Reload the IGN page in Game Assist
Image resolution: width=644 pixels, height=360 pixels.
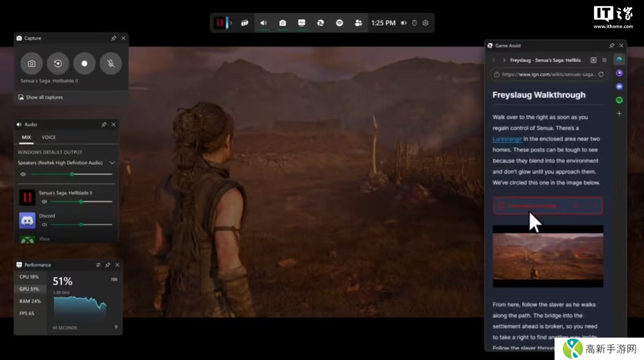click(601, 74)
